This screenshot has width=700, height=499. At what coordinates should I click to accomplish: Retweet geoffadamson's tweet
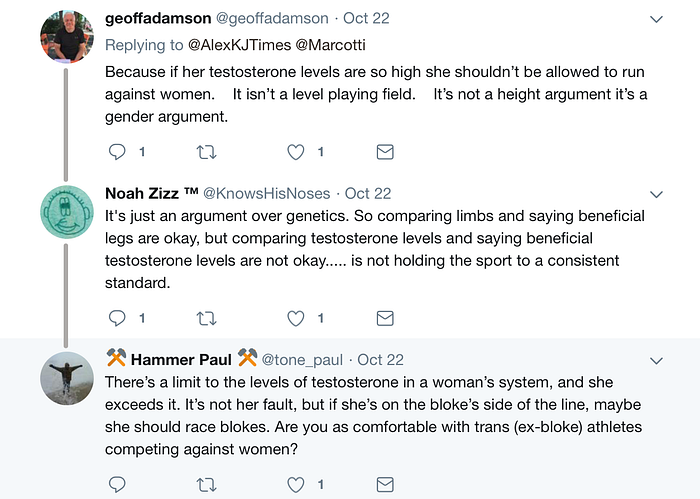coord(207,153)
